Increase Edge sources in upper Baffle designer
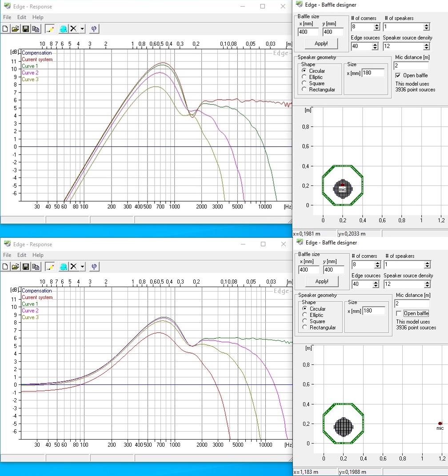 [x=375, y=44]
